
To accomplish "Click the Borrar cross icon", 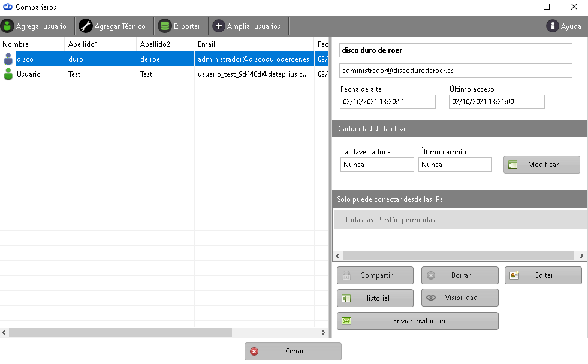I will [x=431, y=275].
